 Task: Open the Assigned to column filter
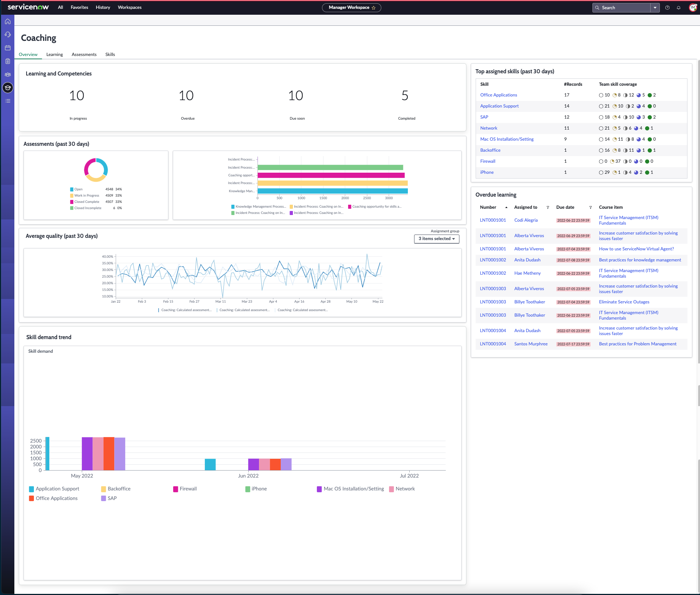point(548,208)
